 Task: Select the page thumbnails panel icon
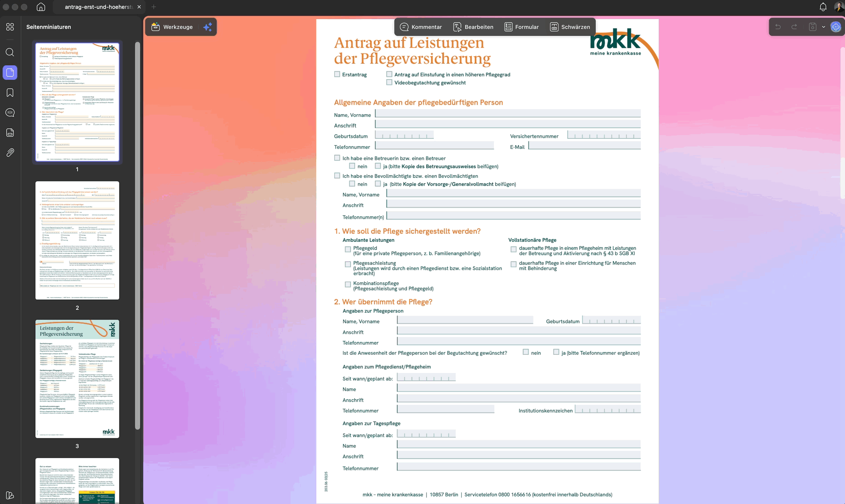(x=10, y=72)
